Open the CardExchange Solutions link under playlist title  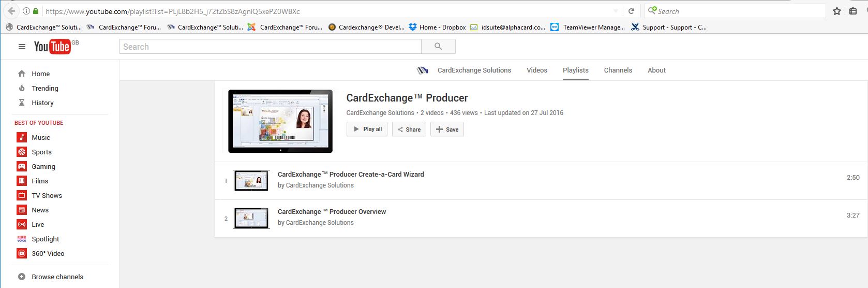[x=380, y=112]
